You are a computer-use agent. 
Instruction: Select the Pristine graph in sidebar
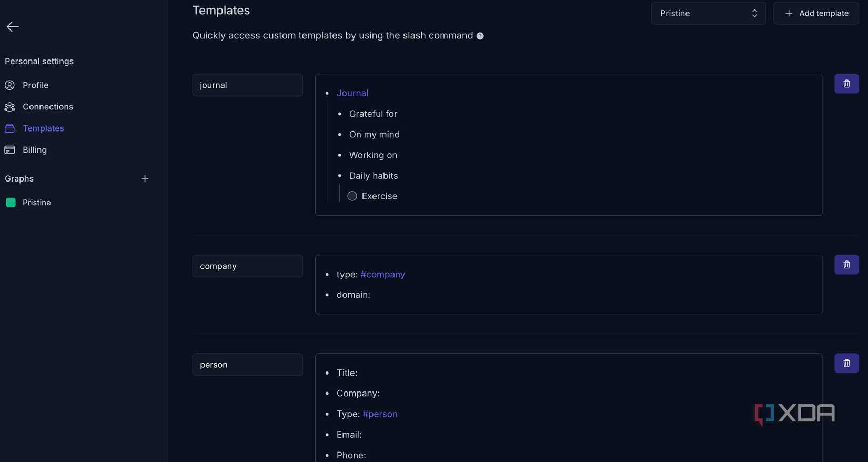tap(37, 202)
